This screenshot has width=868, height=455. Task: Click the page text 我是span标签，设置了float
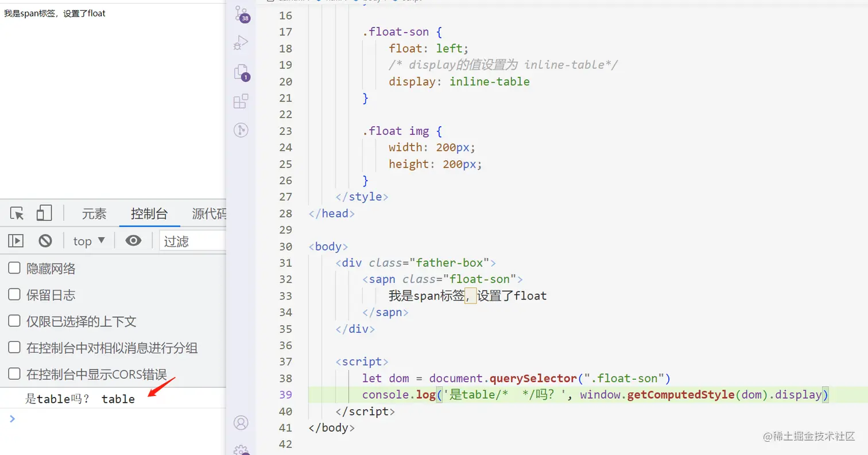click(x=55, y=13)
